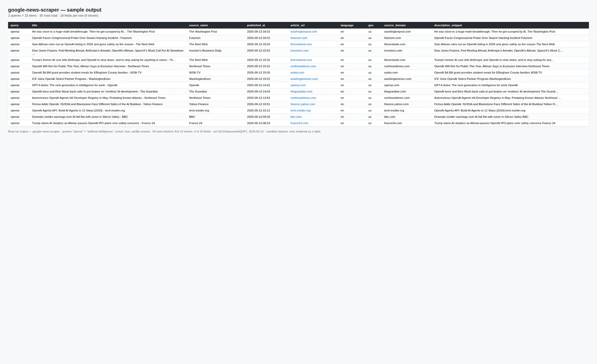Select source_domain cell 'theguardian.com' (plain text)

395,91
